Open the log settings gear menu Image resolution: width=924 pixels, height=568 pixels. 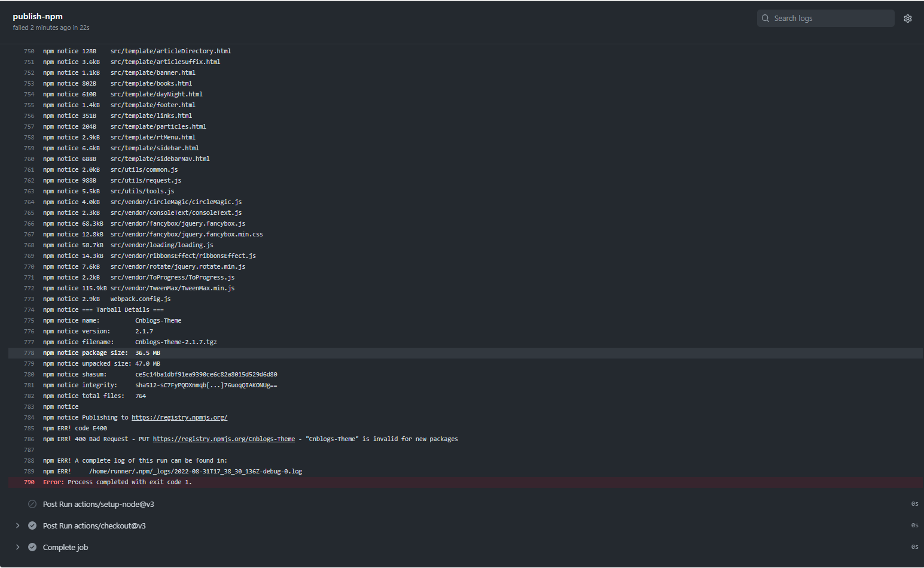tap(907, 19)
